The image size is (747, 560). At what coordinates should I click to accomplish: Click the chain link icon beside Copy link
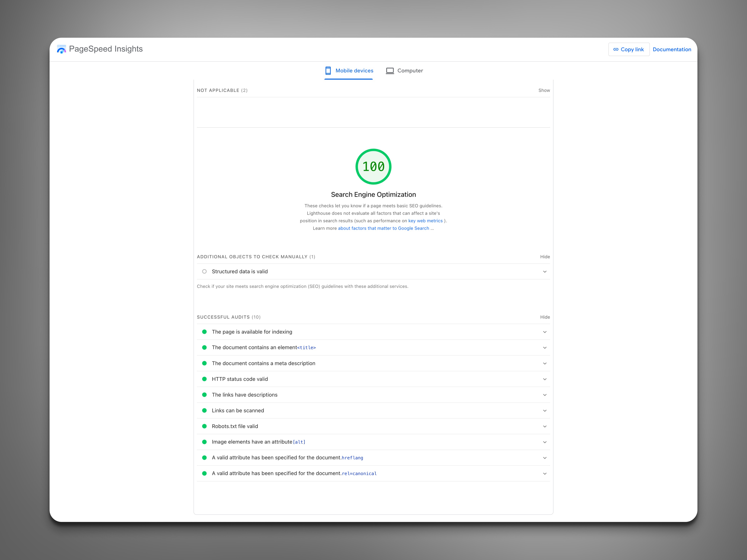tap(616, 49)
